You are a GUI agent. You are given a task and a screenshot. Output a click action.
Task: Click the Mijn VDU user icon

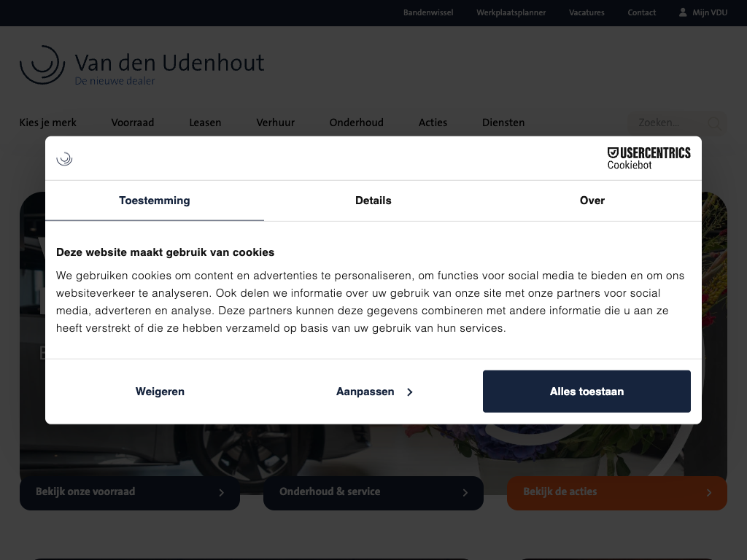[x=683, y=12]
